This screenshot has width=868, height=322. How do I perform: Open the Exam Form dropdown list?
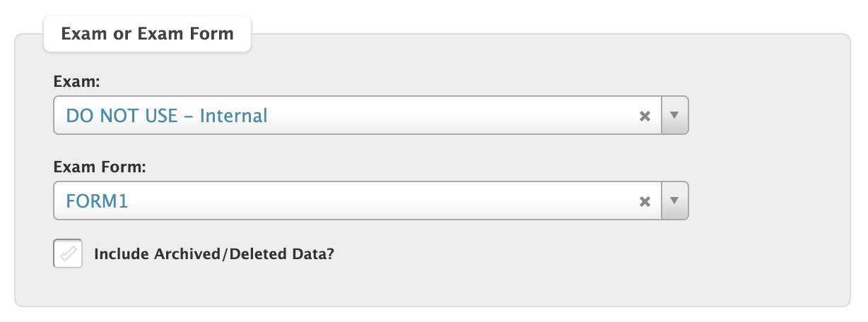[674, 201]
